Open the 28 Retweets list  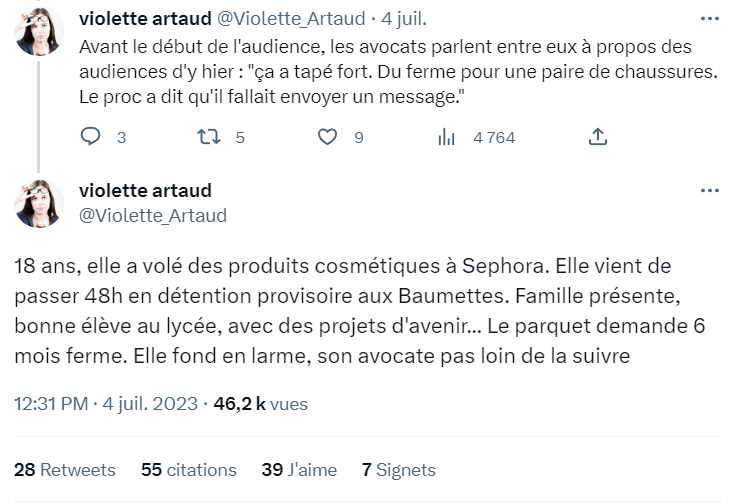click(x=65, y=470)
